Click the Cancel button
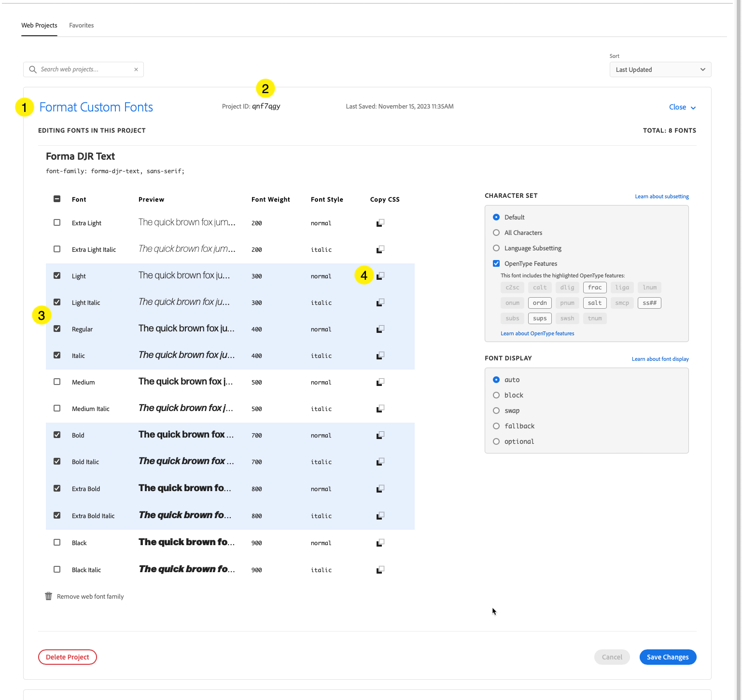This screenshot has width=742, height=700. point(612,657)
